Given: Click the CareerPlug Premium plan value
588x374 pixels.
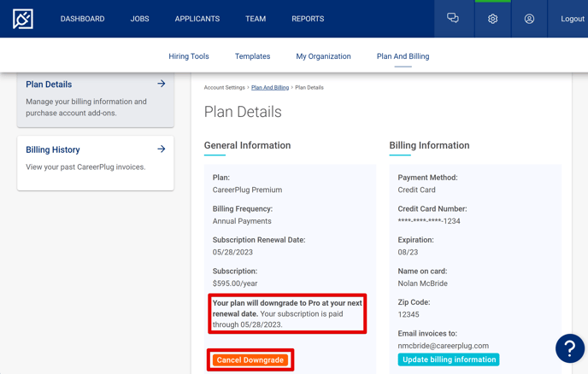Looking at the screenshot, I should (x=247, y=190).
